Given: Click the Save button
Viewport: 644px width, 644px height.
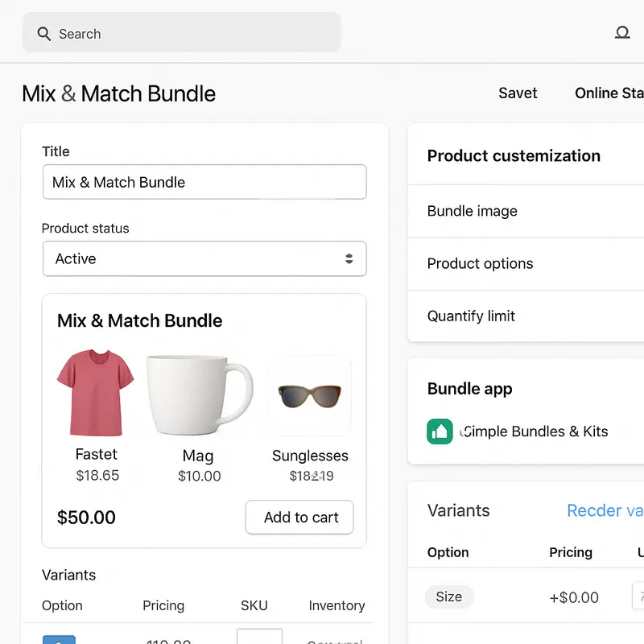Looking at the screenshot, I should coord(518,93).
